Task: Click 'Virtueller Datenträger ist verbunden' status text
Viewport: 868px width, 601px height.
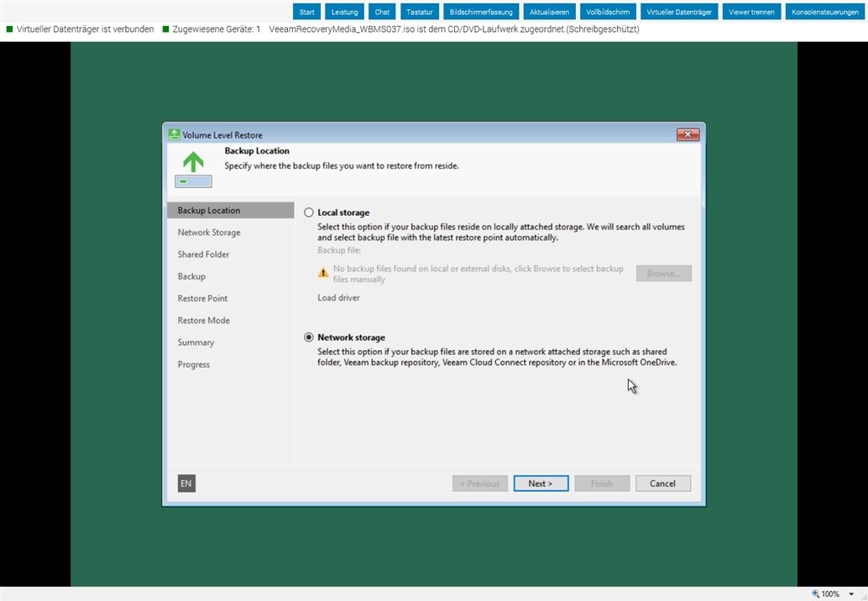Action: (x=86, y=29)
